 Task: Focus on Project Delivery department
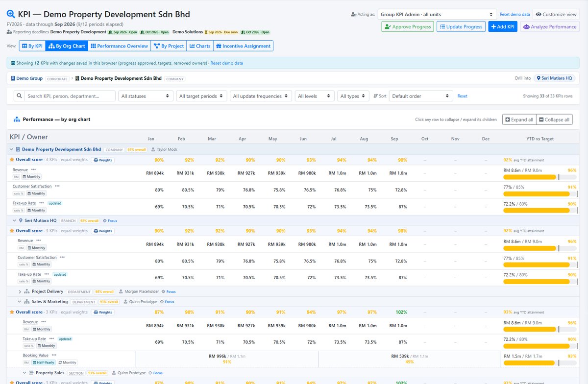tap(168, 291)
